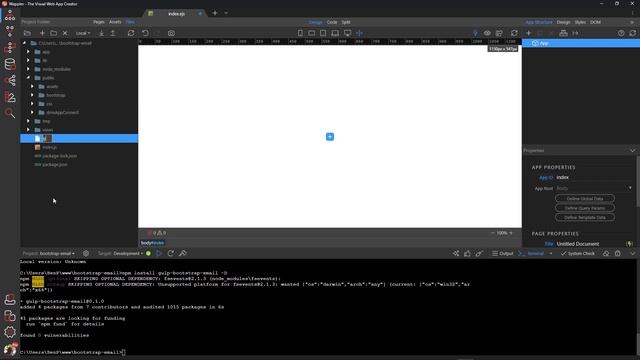The width and height of the screenshot is (640, 360).
Task: Click the Define Template Data button
Action: click(584, 217)
